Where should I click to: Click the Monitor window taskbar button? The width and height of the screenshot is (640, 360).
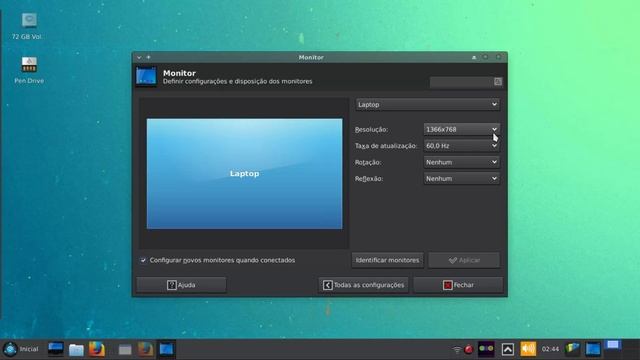167,349
